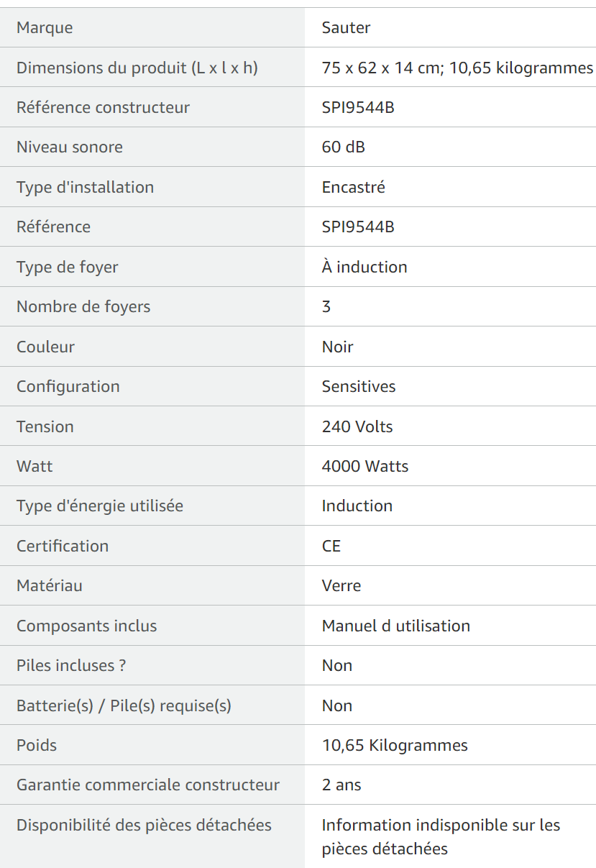Click the product dimensions value text
Image resolution: width=596 pixels, height=868 pixels.
click(x=457, y=68)
